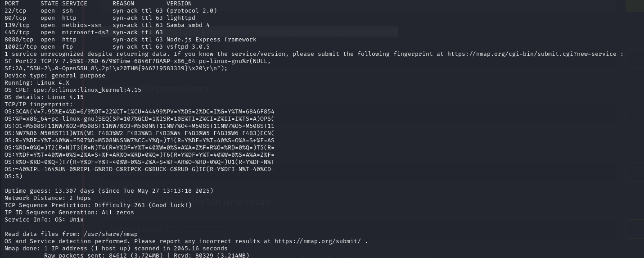Click the SERVICE column header
Screen dimensions: 644x258
point(75,4)
